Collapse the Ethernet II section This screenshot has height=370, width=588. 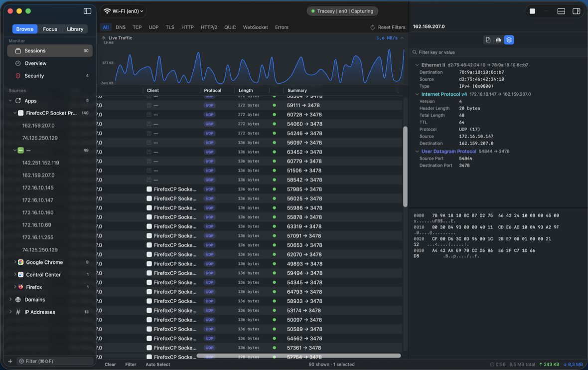[417, 65]
